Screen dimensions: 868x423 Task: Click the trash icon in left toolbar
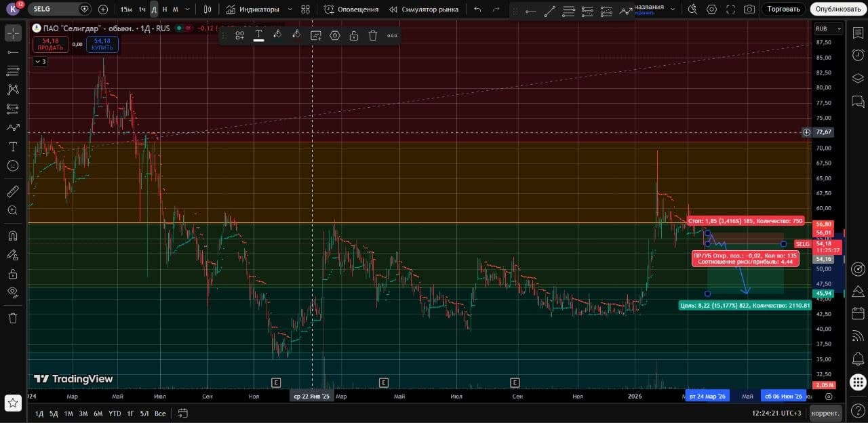click(x=12, y=317)
